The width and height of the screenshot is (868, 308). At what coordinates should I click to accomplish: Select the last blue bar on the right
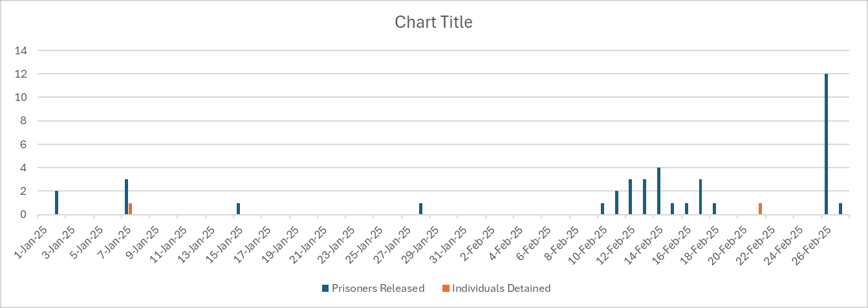click(x=840, y=208)
